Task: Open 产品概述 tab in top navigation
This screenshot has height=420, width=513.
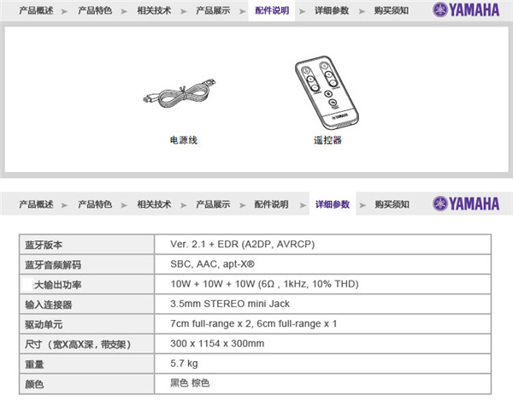Action: pos(36,11)
